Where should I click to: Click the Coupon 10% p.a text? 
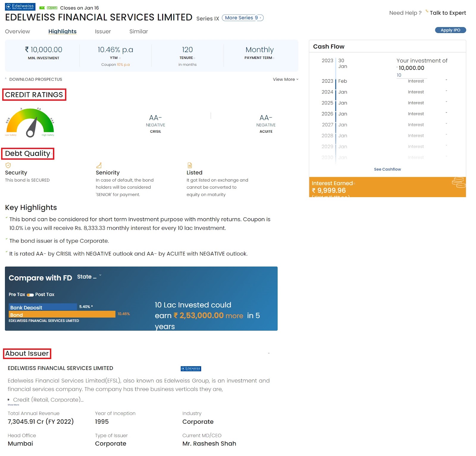pyautogui.click(x=115, y=65)
